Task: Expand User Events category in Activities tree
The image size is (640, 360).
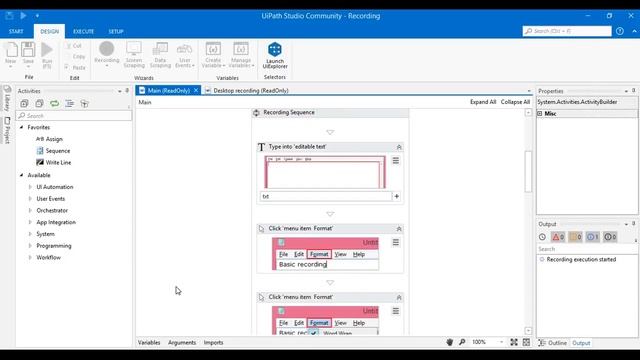Action: click(x=30, y=199)
